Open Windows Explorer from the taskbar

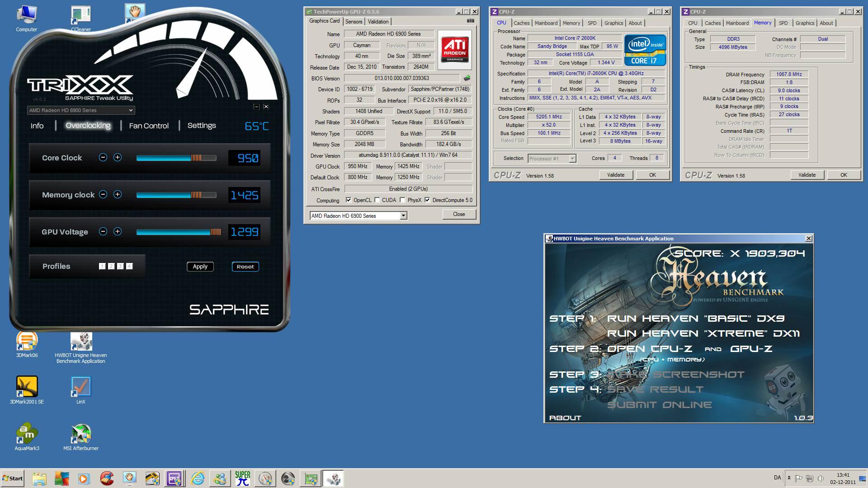pyautogui.click(x=39, y=478)
